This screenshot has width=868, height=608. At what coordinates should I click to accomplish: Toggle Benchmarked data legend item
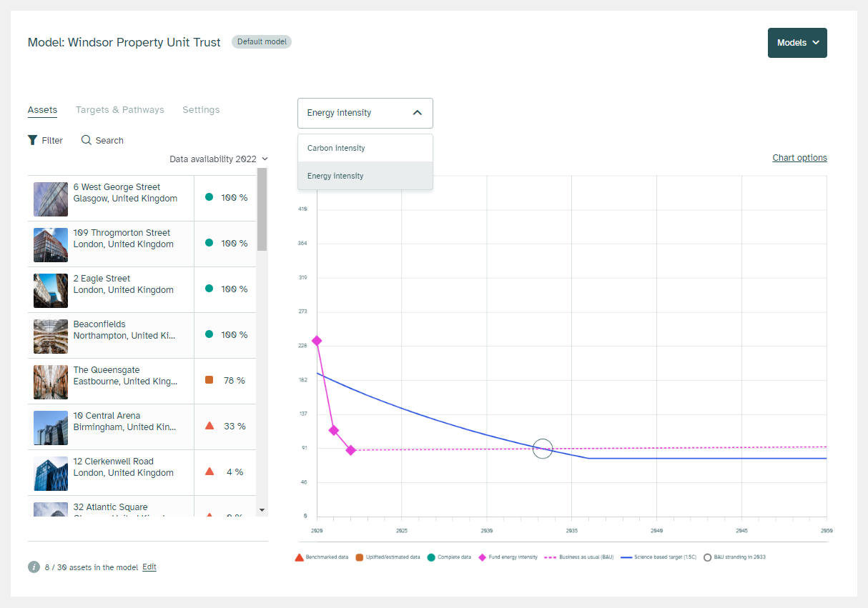point(322,557)
